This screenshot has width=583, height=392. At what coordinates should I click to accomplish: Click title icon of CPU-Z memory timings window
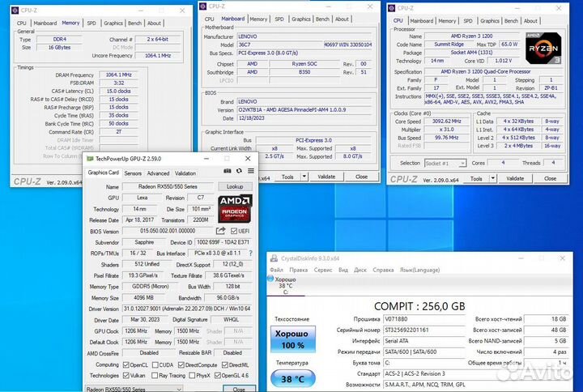click(15, 11)
